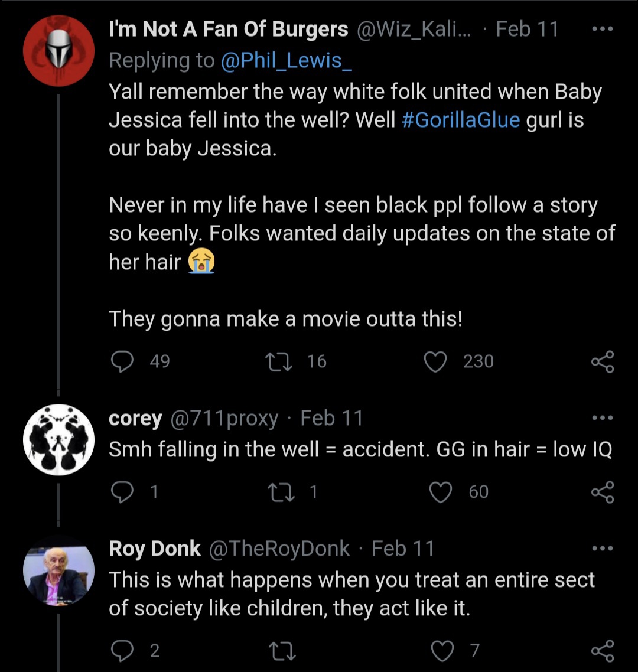View the Mandalorian helmet profile picture

tap(58, 51)
